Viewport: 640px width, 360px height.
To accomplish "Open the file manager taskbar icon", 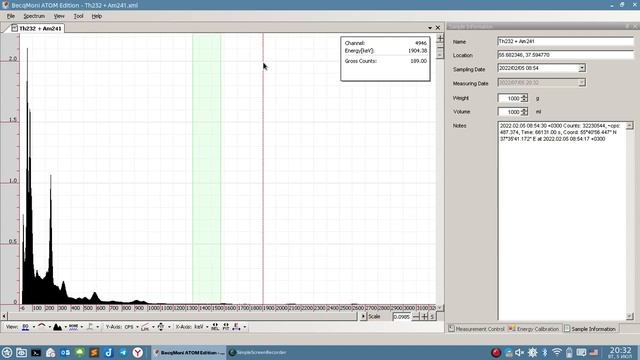I will pos(21,353).
